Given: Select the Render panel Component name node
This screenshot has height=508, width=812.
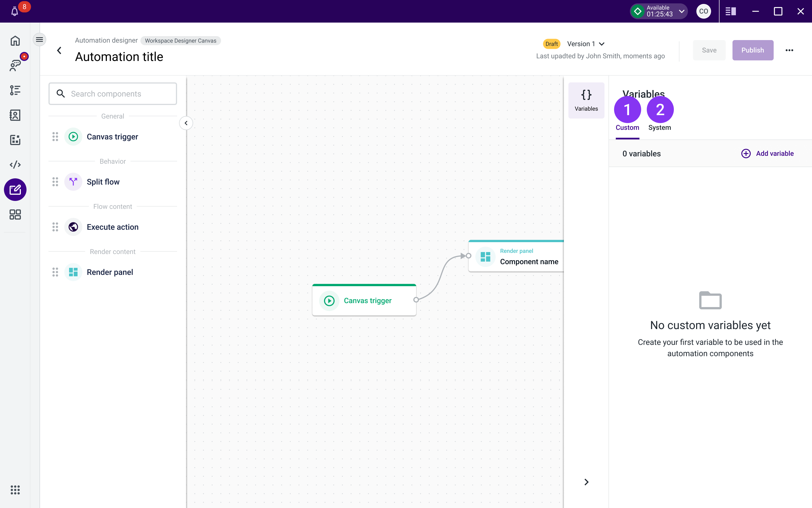Looking at the screenshot, I should (516, 256).
